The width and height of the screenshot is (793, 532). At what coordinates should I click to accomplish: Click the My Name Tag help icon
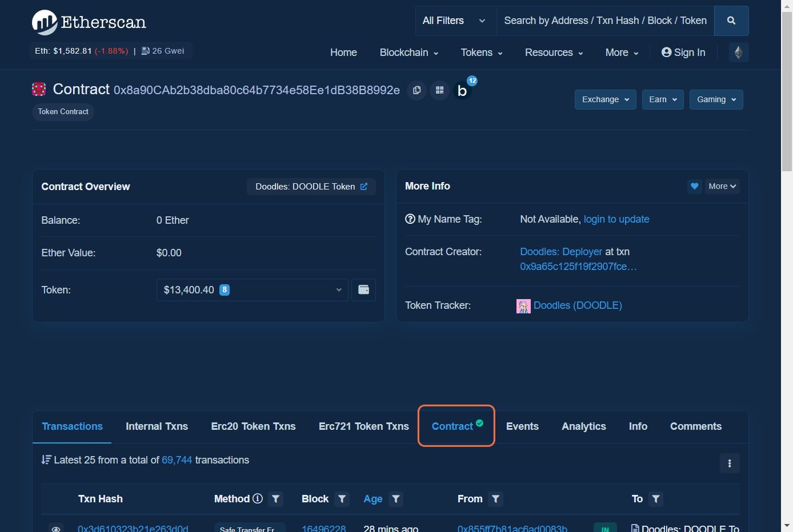click(410, 219)
